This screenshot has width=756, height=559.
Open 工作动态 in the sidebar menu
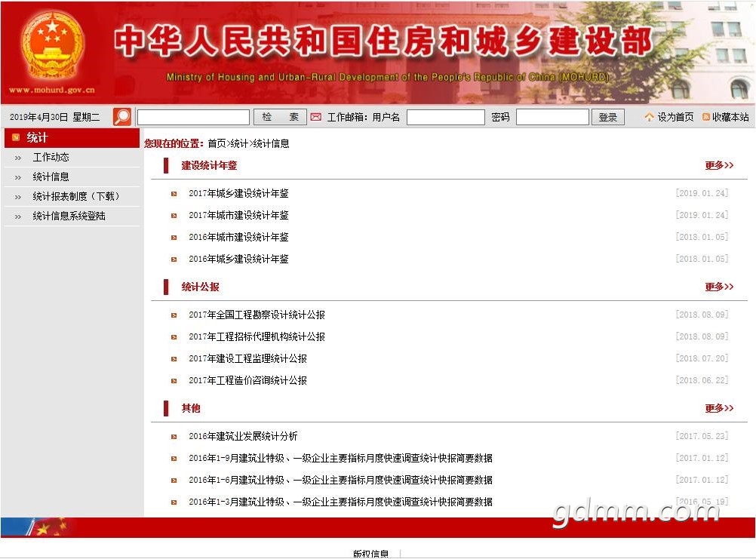pyautogui.click(x=51, y=157)
